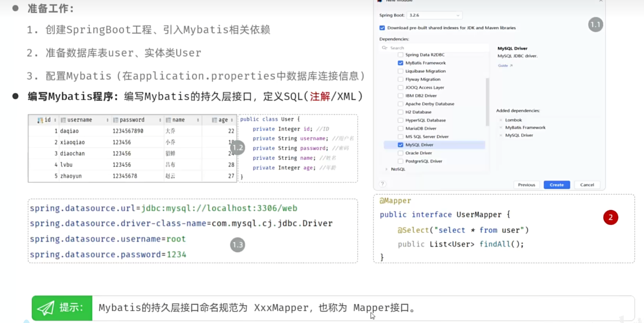
Task: Uncheck the MySQL Driver checkbox
Action: pyautogui.click(x=400, y=145)
